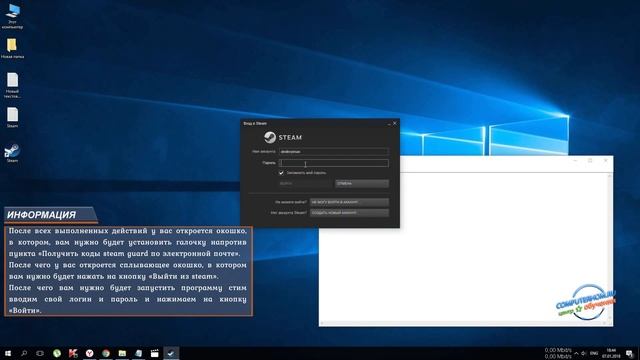Open the volume control in system tray
The width and height of the screenshot is (640, 360).
584,353
